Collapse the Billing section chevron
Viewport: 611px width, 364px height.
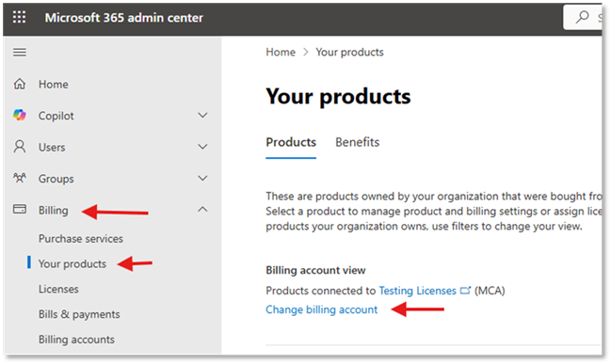tap(202, 210)
